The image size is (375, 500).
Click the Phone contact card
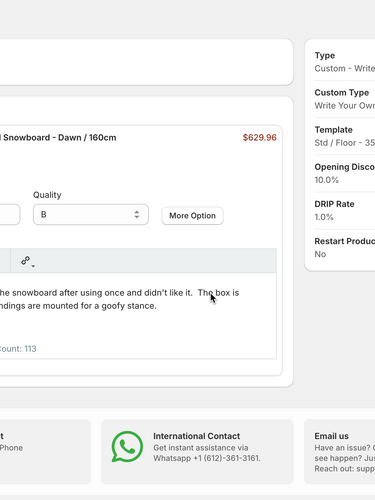(45, 451)
